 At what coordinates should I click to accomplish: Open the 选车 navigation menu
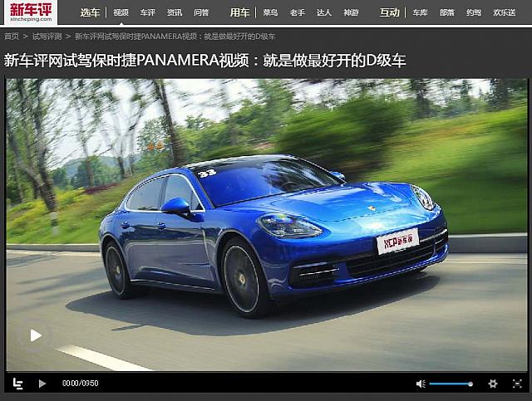point(90,12)
